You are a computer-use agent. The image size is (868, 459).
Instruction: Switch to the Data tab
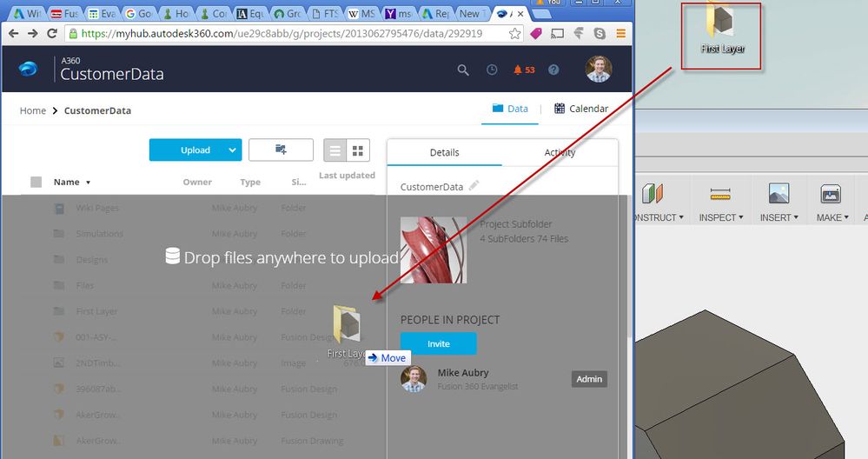coord(510,109)
